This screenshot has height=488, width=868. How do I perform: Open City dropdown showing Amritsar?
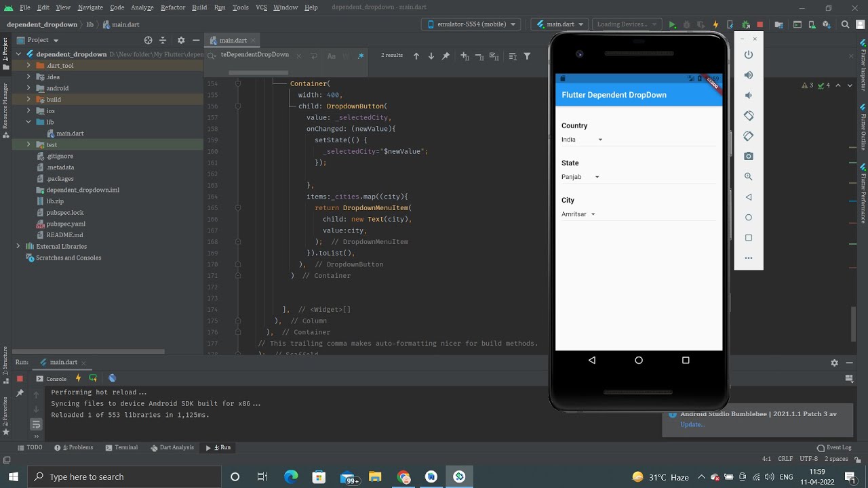tap(578, 214)
